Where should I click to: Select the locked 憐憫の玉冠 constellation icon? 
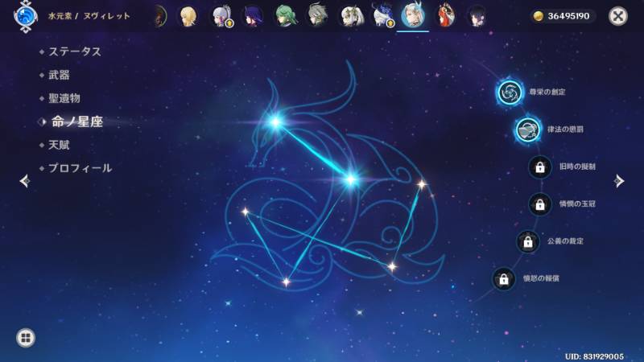[x=539, y=204]
